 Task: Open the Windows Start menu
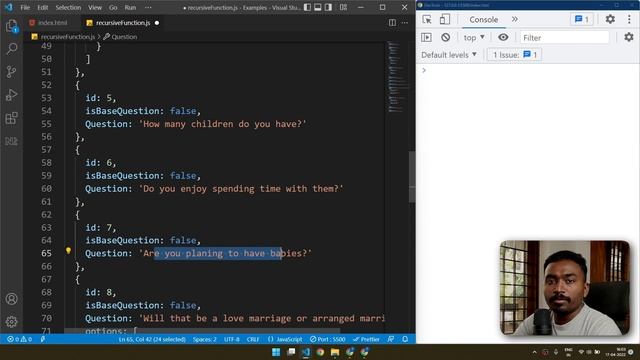coord(276,352)
